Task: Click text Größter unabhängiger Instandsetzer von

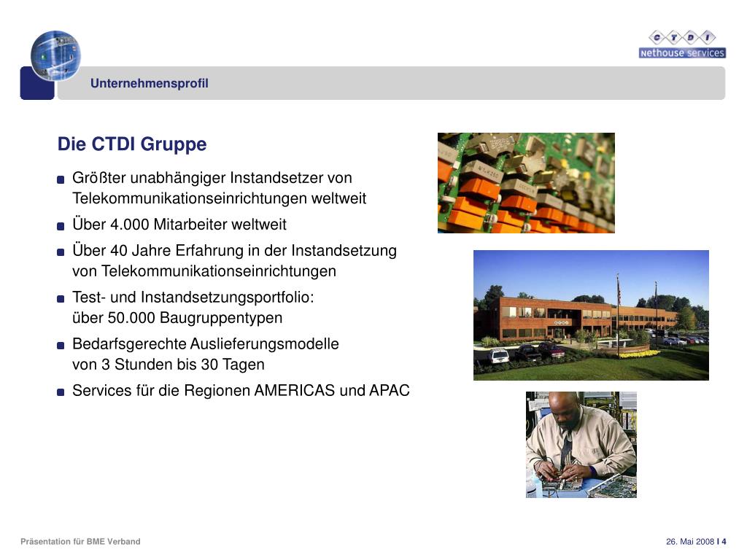Action: tap(212, 178)
